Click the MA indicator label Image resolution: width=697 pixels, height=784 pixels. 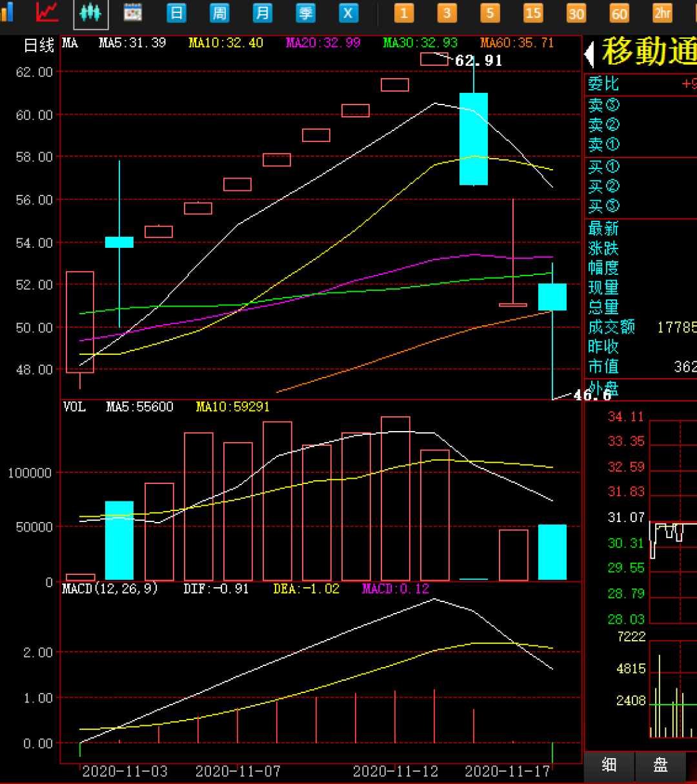(70, 43)
